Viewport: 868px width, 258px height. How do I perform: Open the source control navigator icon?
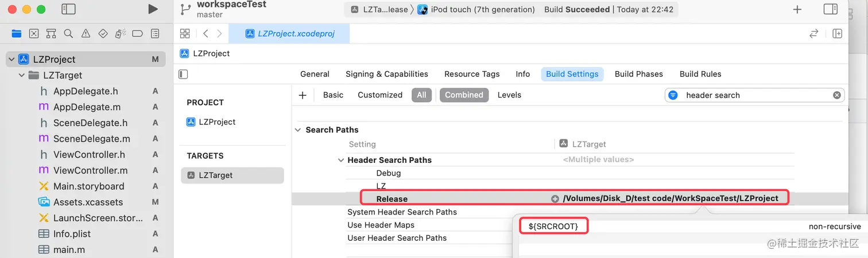click(34, 34)
